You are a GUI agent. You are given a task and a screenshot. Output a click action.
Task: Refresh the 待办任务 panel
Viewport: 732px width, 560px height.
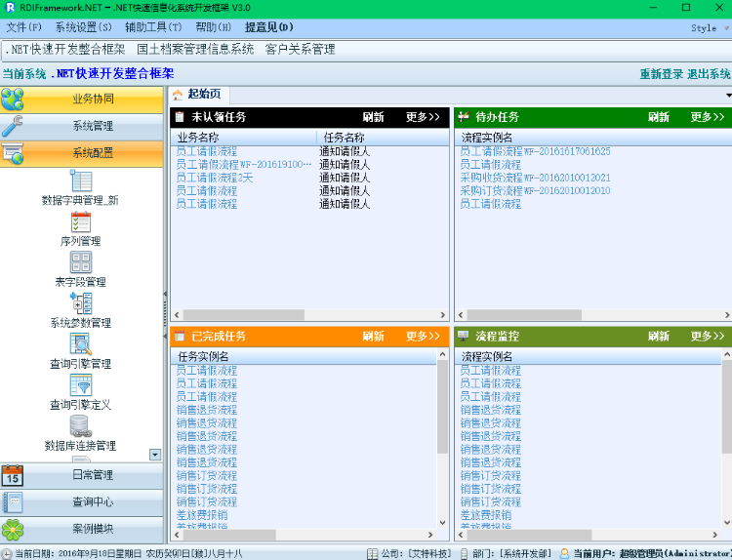click(659, 117)
